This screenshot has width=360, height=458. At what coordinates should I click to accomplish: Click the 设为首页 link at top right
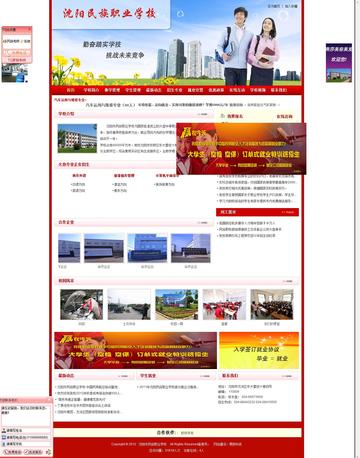click(274, 6)
